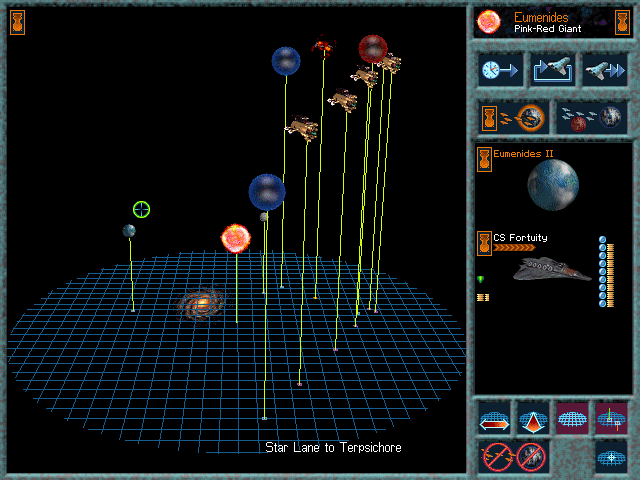This screenshot has width=640, height=480.
Task: Click the Eumenides star name text
Action: [541, 18]
